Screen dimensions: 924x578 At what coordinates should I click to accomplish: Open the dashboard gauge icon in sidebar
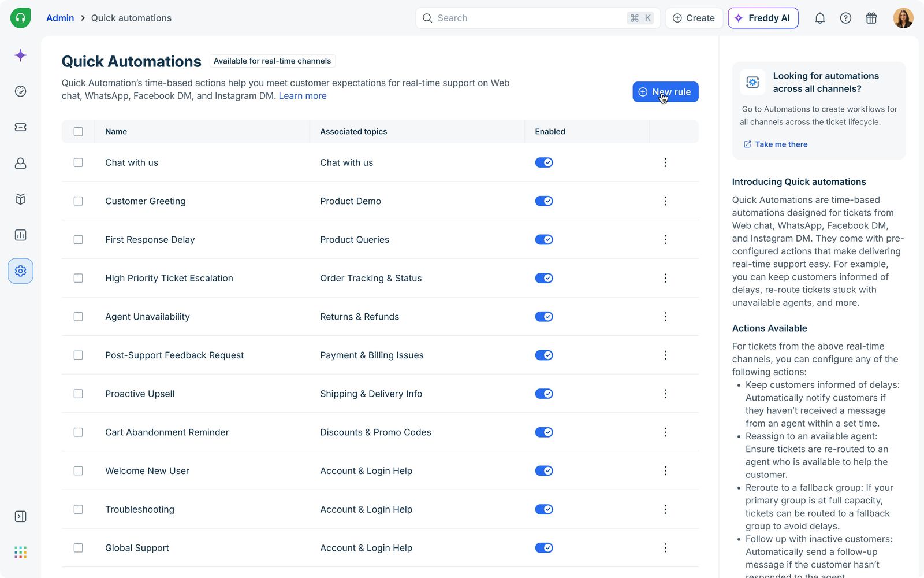click(x=20, y=91)
